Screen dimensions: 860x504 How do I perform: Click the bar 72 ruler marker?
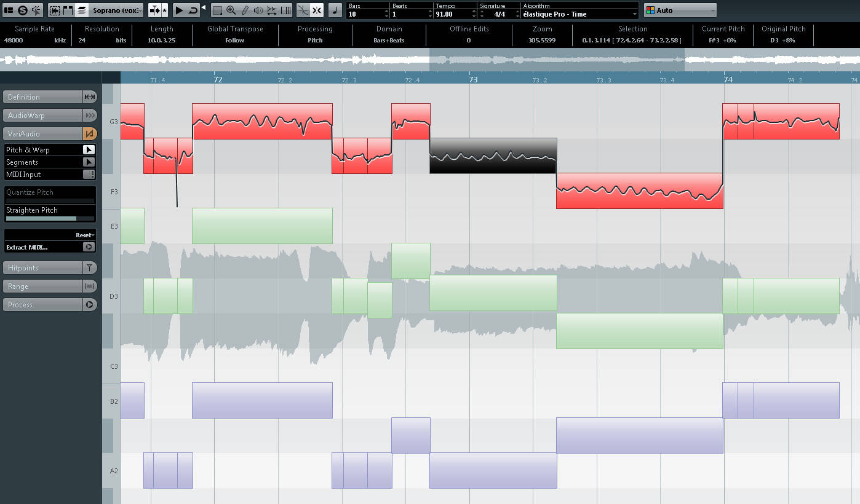pos(218,79)
